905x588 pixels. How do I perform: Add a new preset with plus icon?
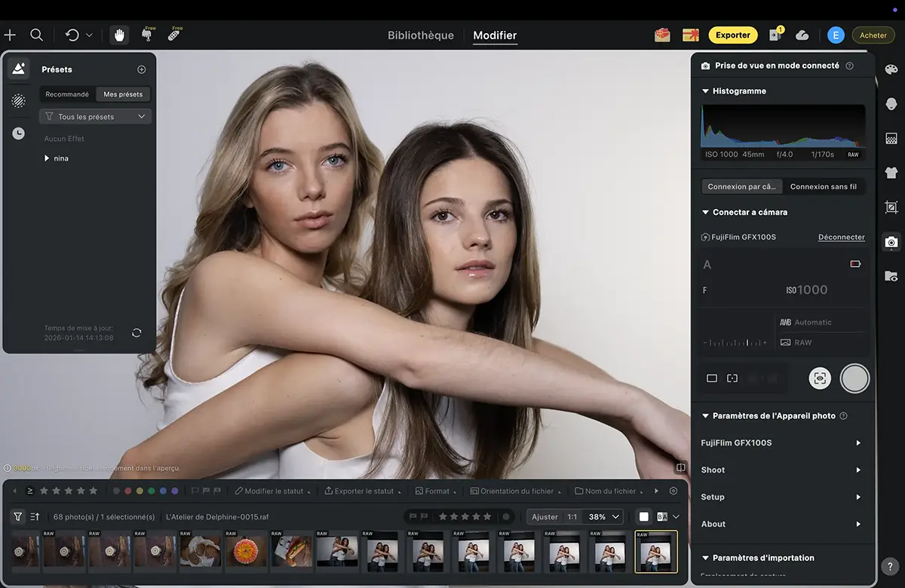(141, 69)
